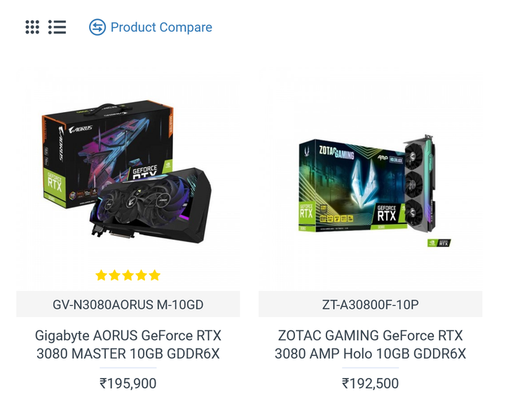Click the small NVIDIA RTX badge under the ZOTAC card

[439, 243]
